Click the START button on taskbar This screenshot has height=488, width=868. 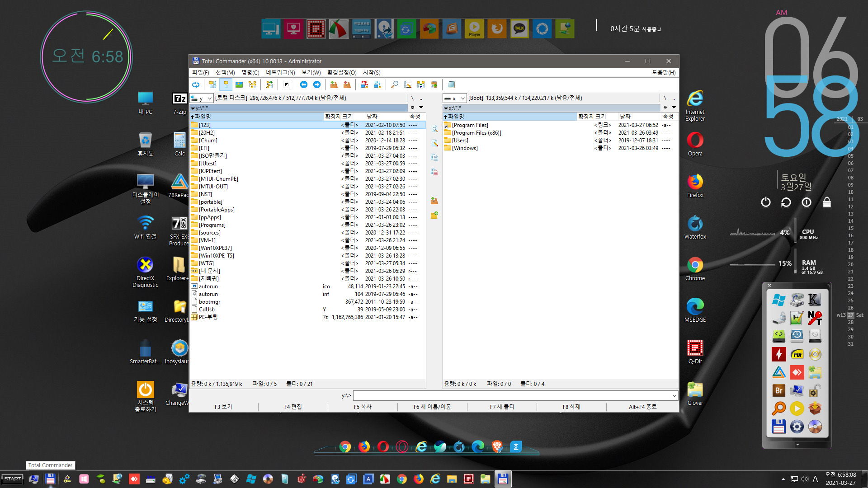[13, 479]
